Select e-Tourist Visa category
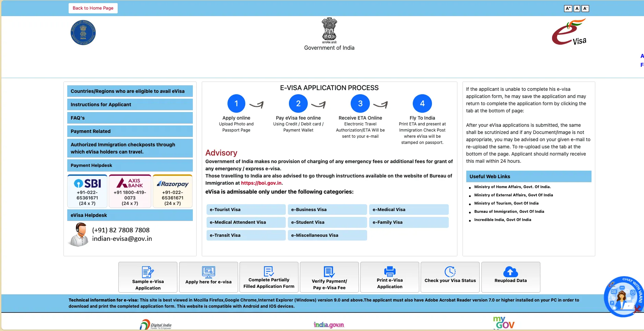This screenshot has width=644, height=331. pos(246,209)
